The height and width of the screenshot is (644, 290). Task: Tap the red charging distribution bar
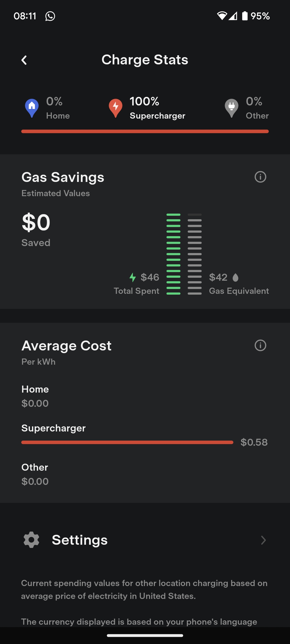pos(145,131)
